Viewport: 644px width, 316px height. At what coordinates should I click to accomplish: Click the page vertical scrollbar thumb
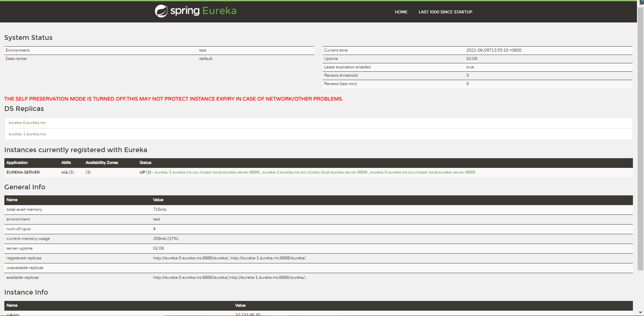(x=640, y=139)
